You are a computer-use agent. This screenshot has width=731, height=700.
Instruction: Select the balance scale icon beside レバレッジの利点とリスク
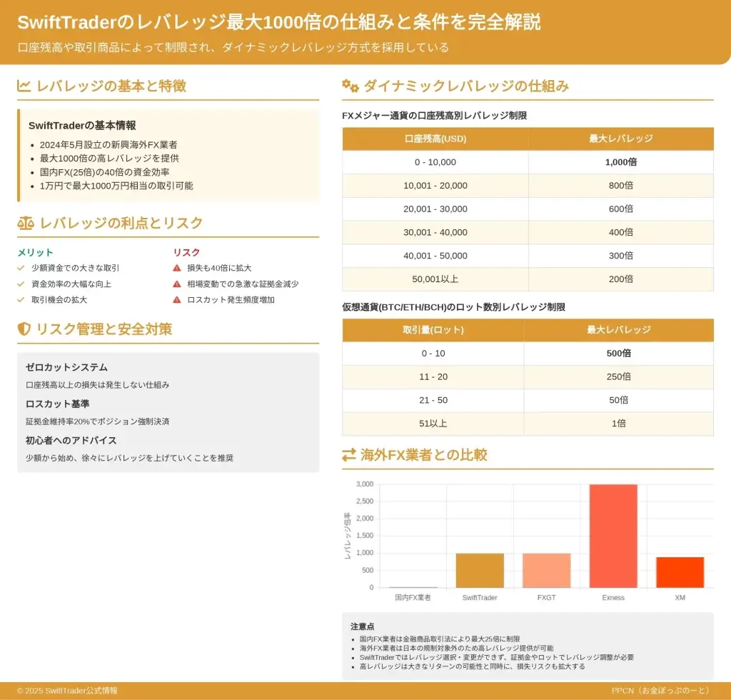[x=25, y=223]
